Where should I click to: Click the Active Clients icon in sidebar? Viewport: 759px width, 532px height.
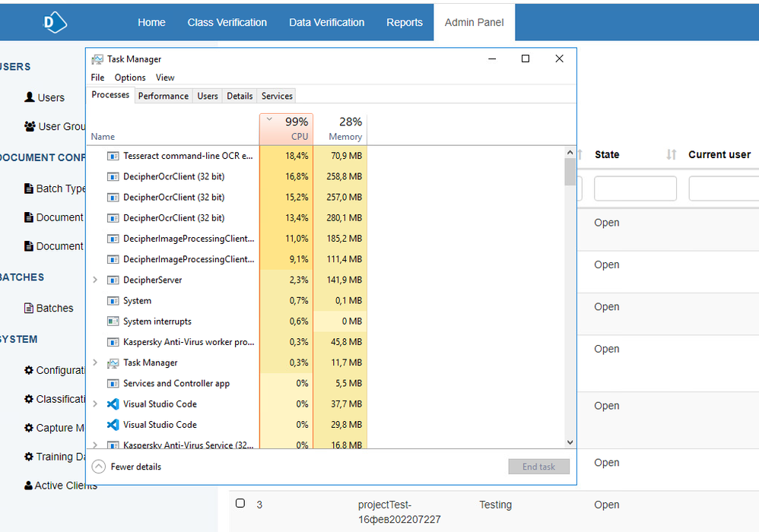[x=28, y=486]
